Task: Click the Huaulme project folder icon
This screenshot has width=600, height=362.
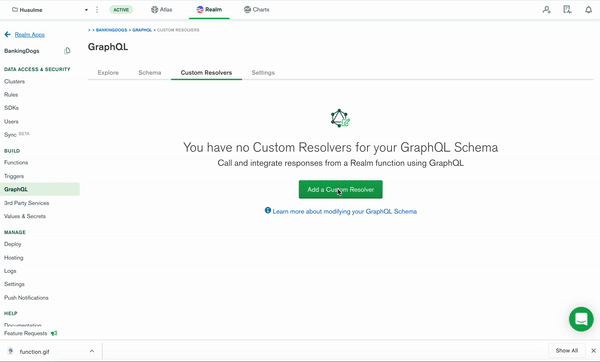Action: [15, 10]
